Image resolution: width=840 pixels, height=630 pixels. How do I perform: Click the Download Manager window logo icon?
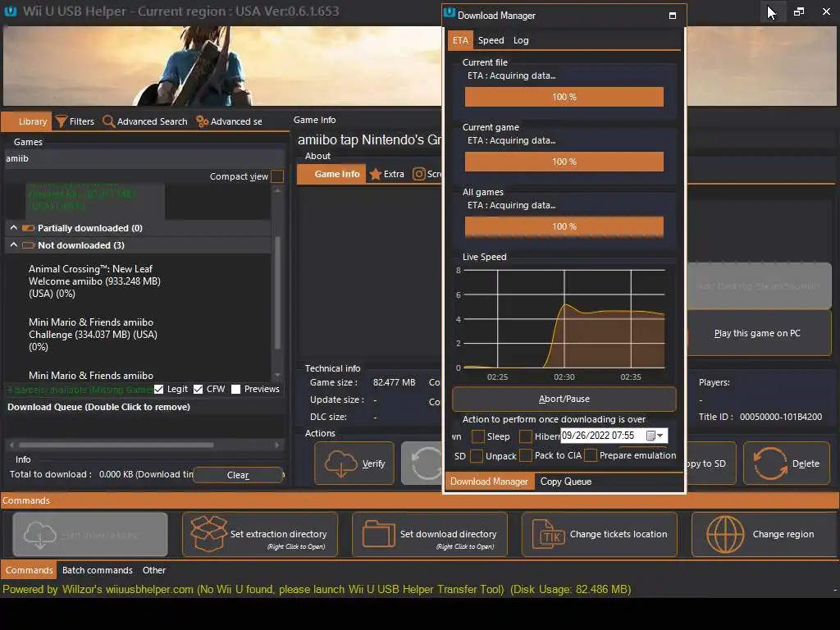coord(450,13)
